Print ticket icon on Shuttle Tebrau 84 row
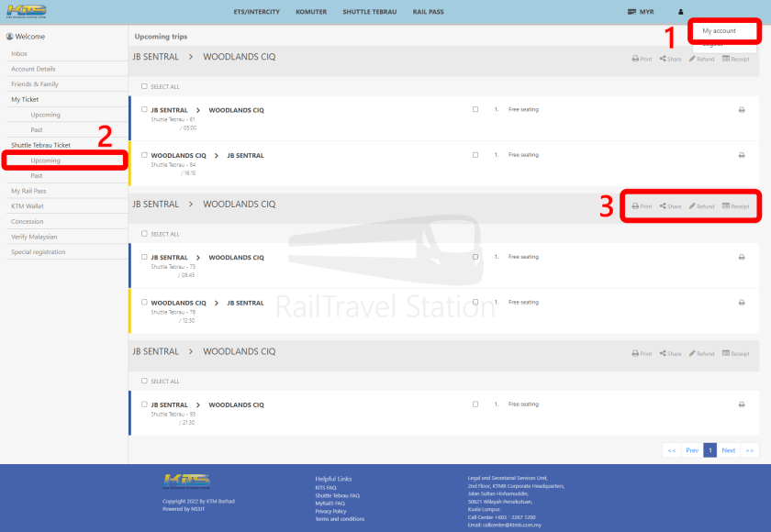This screenshot has height=532, width=771. click(x=742, y=155)
